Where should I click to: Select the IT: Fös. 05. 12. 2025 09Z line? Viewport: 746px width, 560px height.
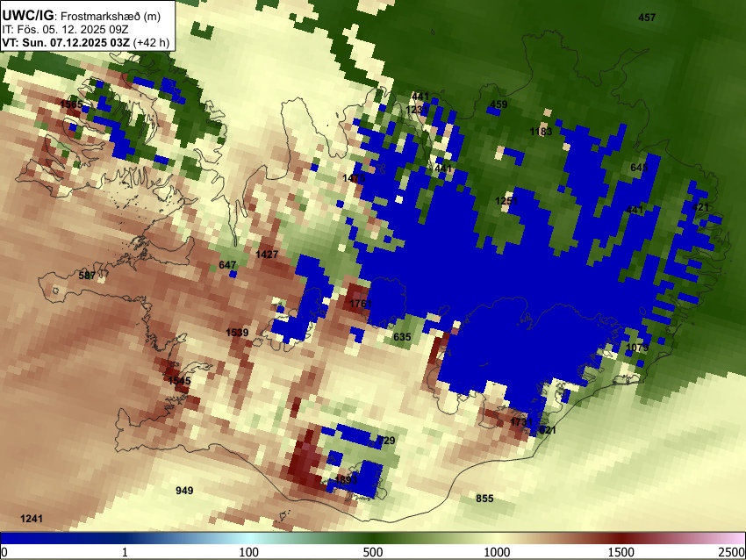pos(65,30)
